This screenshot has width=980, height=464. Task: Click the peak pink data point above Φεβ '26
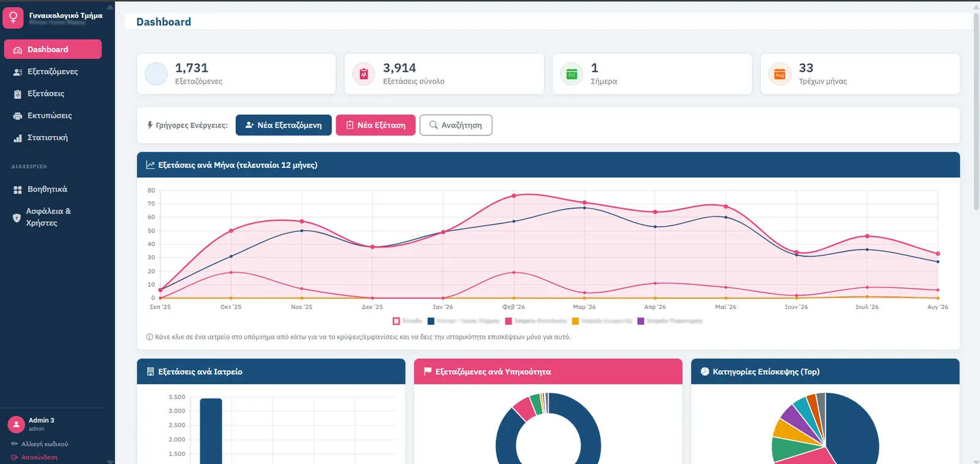point(514,196)
